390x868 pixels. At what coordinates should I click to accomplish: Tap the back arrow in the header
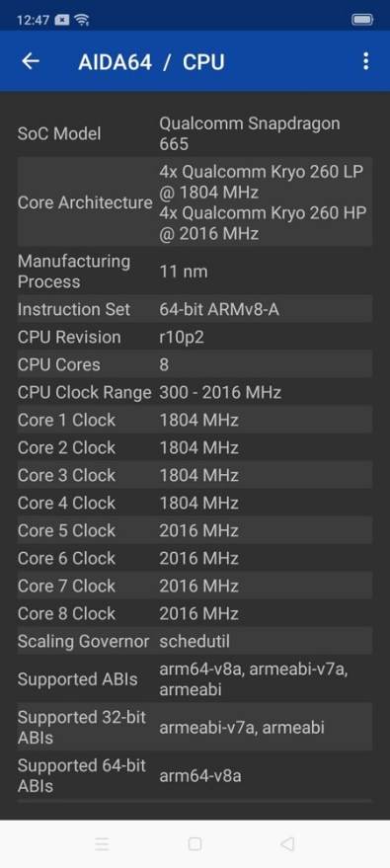[31, 61]
